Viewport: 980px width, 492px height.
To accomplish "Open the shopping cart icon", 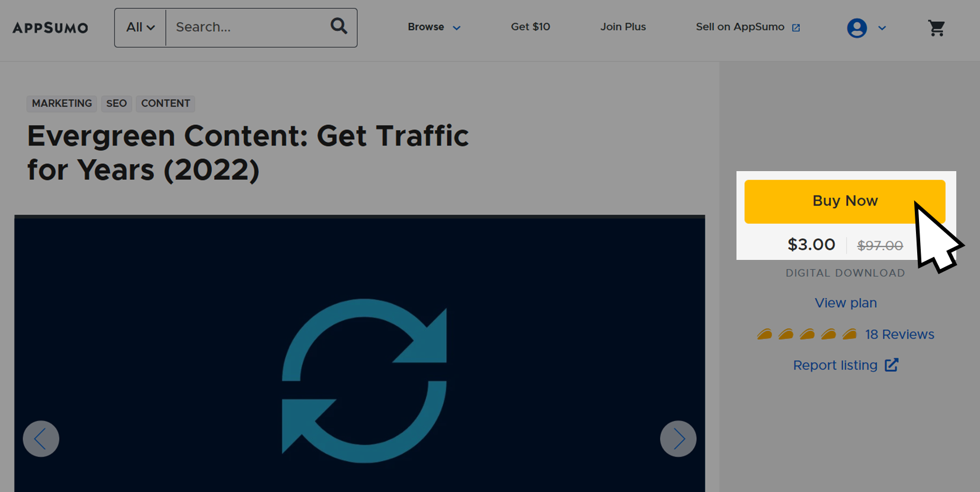I will (936, 28).
